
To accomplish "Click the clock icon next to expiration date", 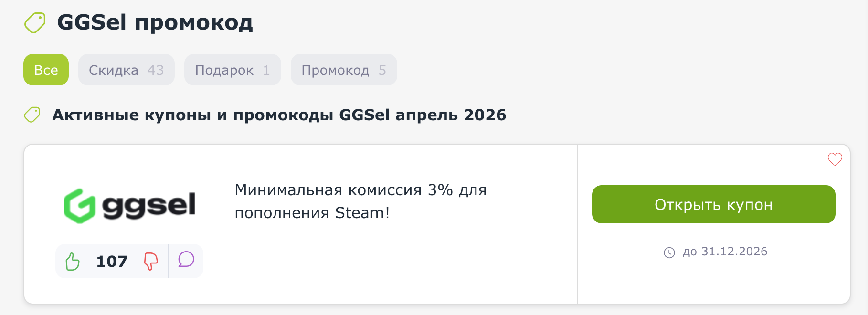I will [670, 252].
